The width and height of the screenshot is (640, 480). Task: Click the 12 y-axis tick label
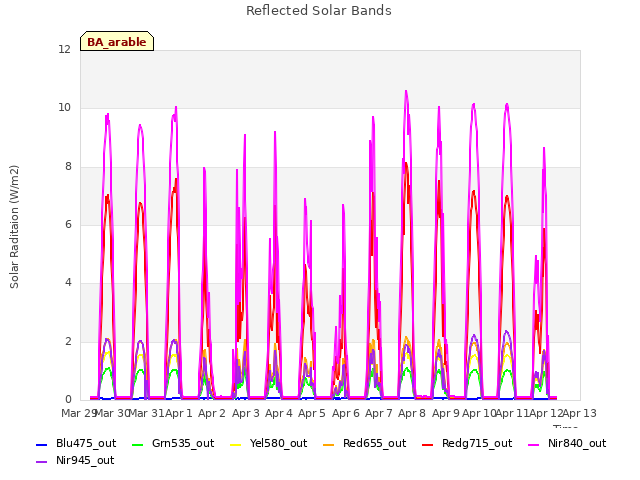[x=64, y=49]
